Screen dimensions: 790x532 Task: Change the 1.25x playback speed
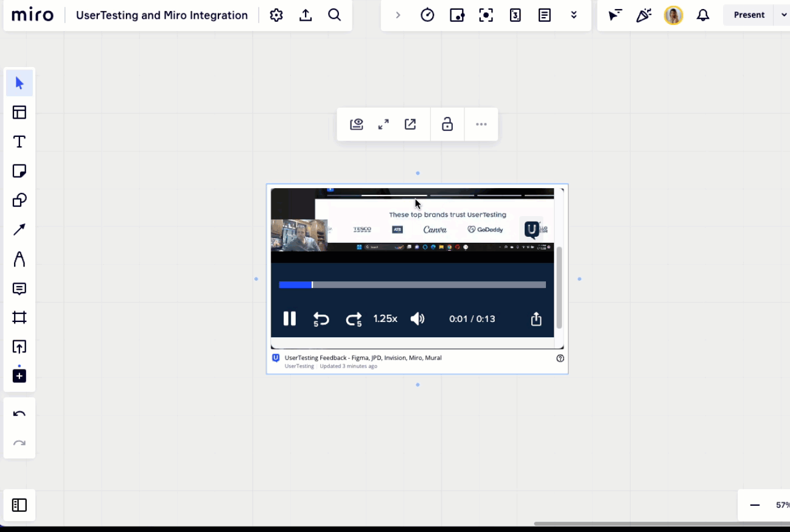click(x=385, y=318)
